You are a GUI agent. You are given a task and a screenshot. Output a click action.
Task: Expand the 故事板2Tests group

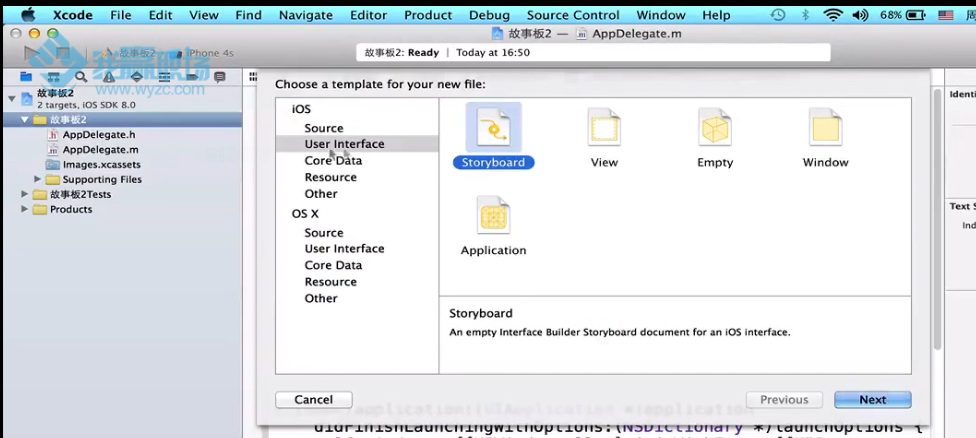(25, 194)
